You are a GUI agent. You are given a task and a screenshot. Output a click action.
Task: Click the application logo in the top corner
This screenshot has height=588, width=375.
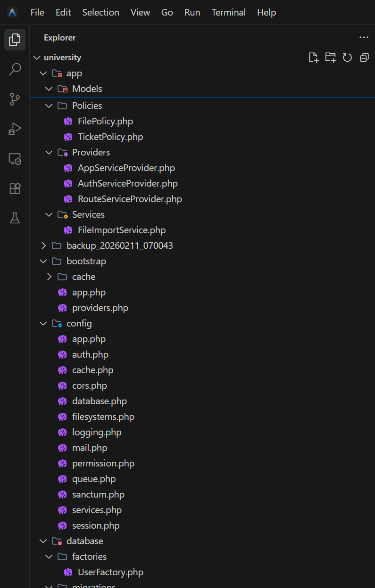click(x=12, y=12)
